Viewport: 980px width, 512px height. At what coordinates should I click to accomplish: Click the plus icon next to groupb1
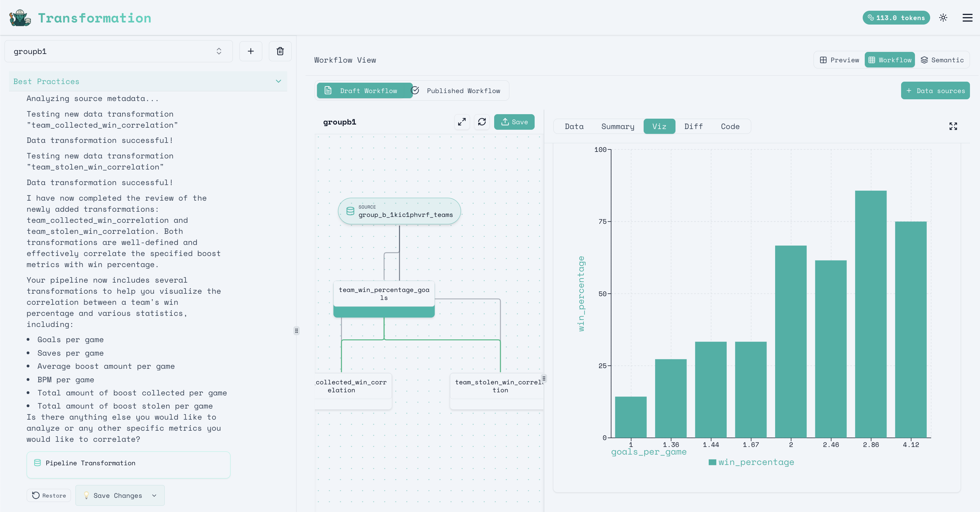click(251, 51)
